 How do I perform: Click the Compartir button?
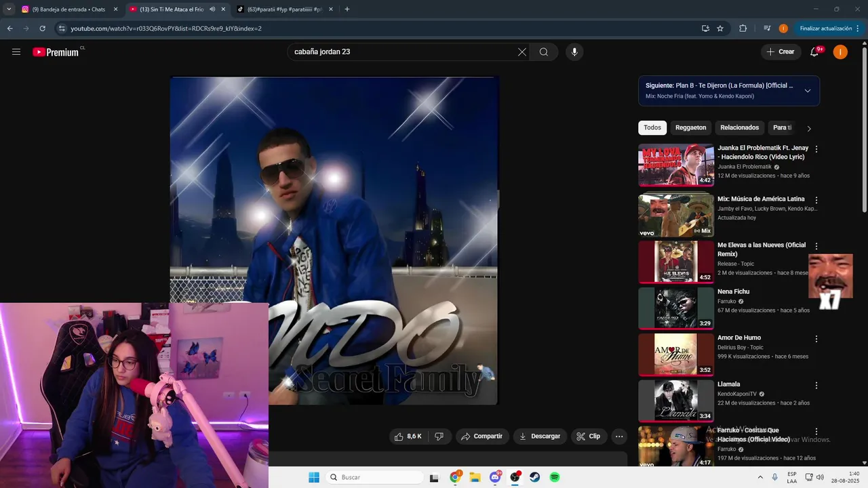[x=482, y=436]
